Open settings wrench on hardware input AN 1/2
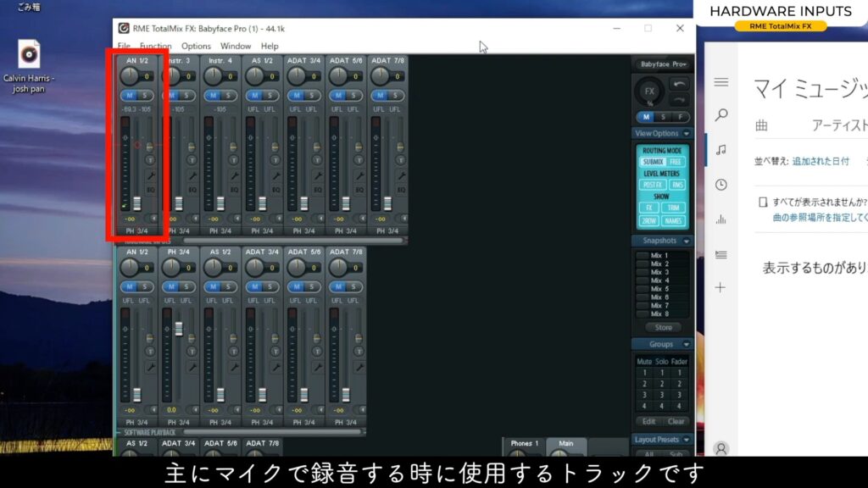Image resolution: width=868 pixels, height=488 pixels. (x=150, y=176)
